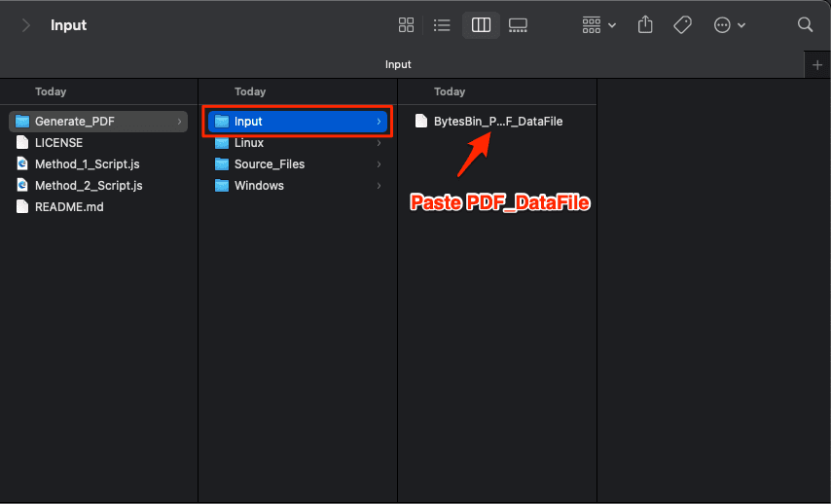Open the More actions ellipsis menu
Viewport: 831px width, 504px height.
tap(729, 25)
